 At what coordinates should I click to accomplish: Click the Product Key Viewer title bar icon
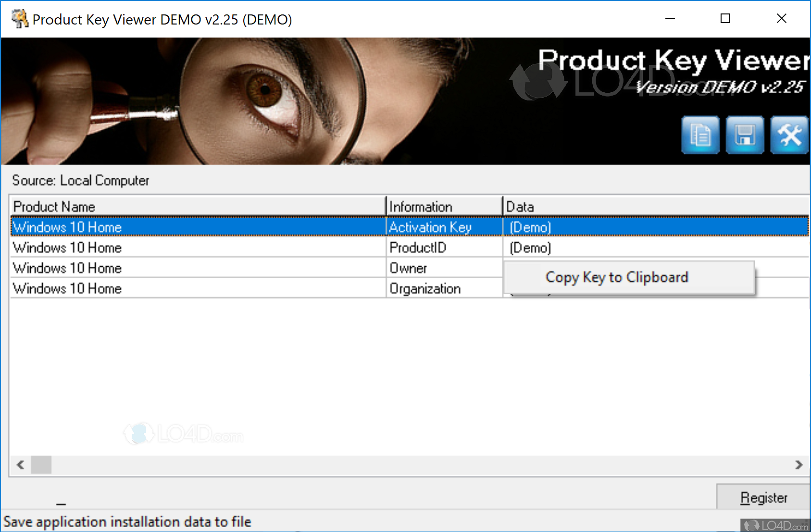coord(20,19)
